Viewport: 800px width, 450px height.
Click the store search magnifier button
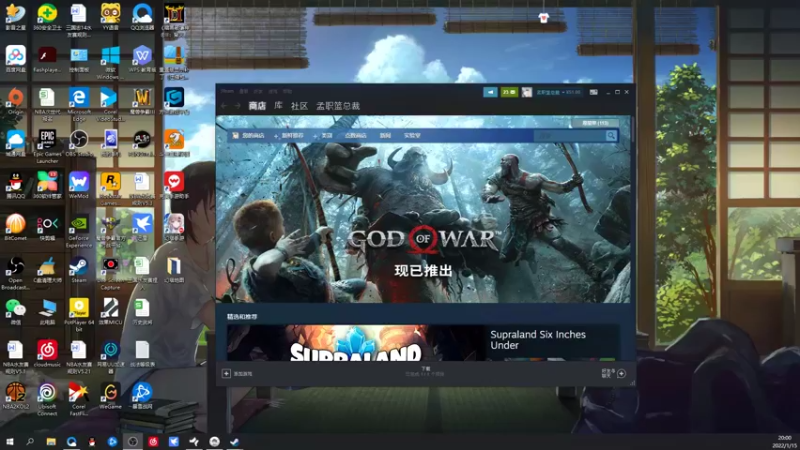coord(611,136)
